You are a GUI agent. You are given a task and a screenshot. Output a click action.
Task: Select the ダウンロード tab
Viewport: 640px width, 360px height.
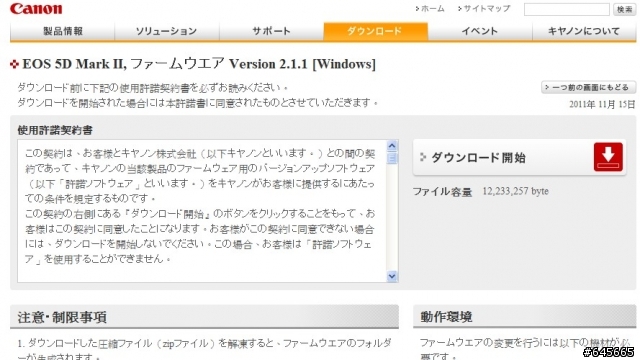pyautogui.click(x=375, y=31)
